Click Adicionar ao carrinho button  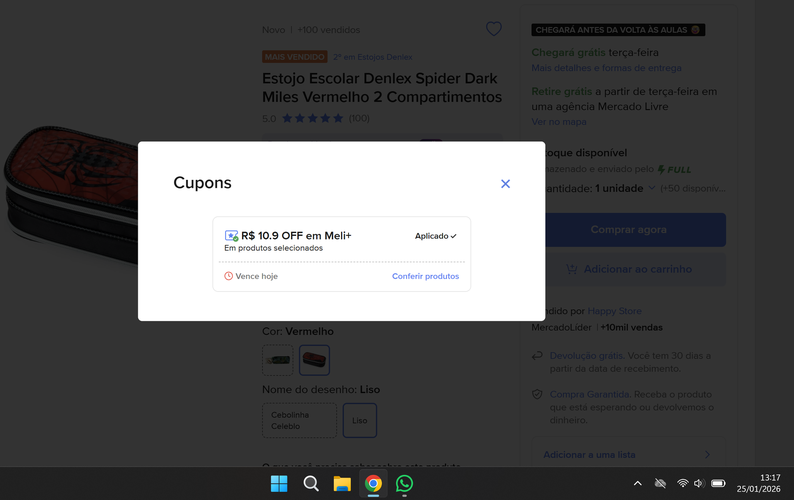(x=635, y=269)
